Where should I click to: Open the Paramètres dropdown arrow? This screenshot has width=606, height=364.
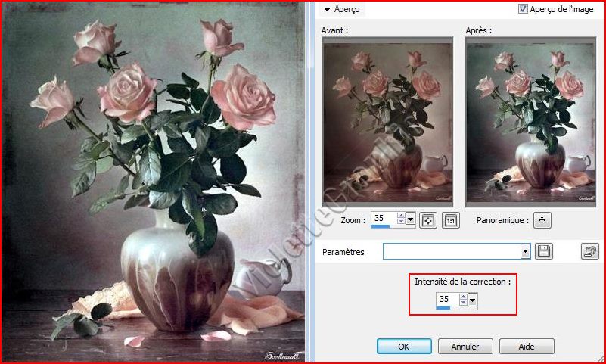(x=525, y=251)
